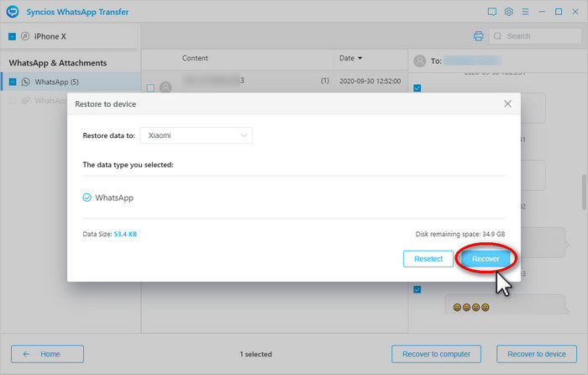Click the Content column header
Screen dimensions: 588x375
point(195,58)
